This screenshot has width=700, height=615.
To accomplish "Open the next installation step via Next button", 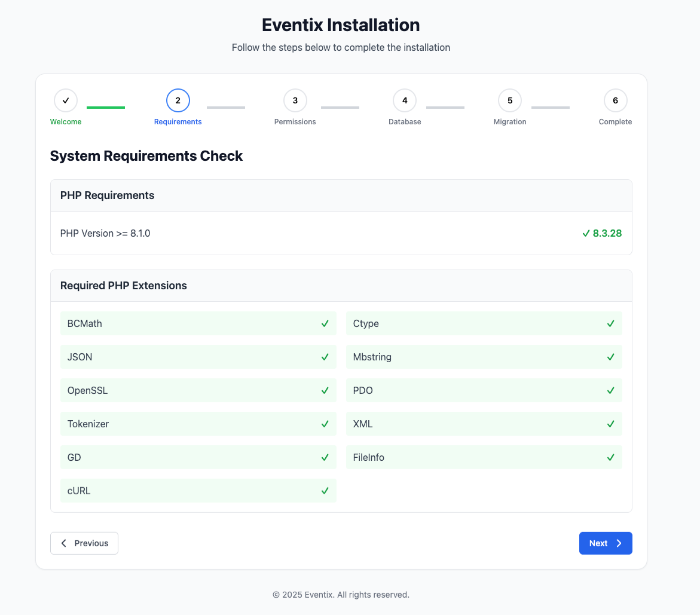I will [x=606, y=543].
